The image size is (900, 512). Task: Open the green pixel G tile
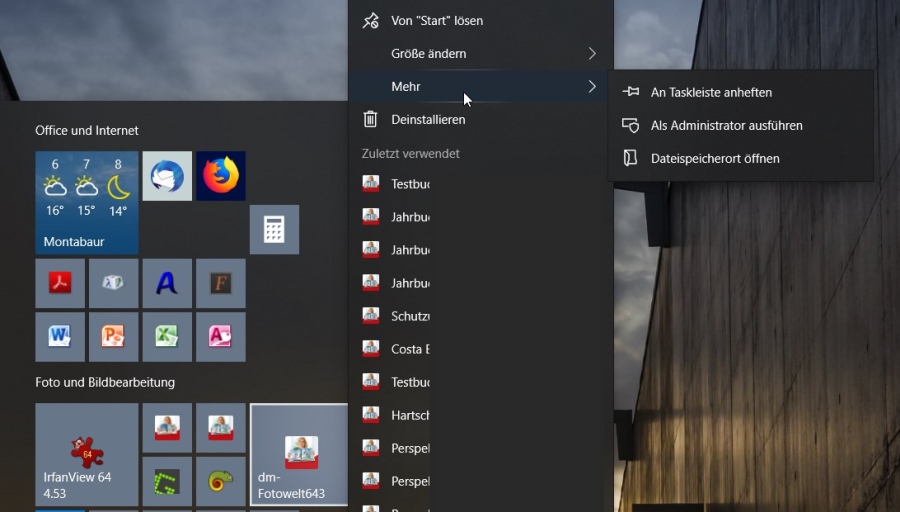[167, 482]
